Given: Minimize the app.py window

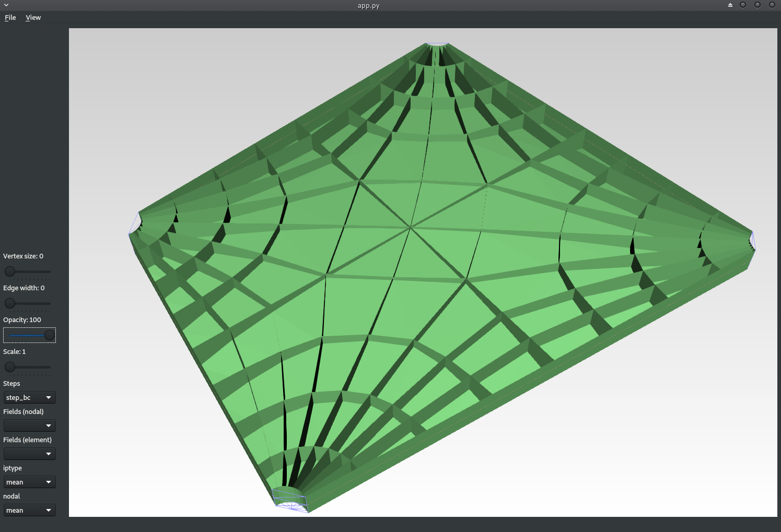Looking at the screenshot, I should pos(743,5).
